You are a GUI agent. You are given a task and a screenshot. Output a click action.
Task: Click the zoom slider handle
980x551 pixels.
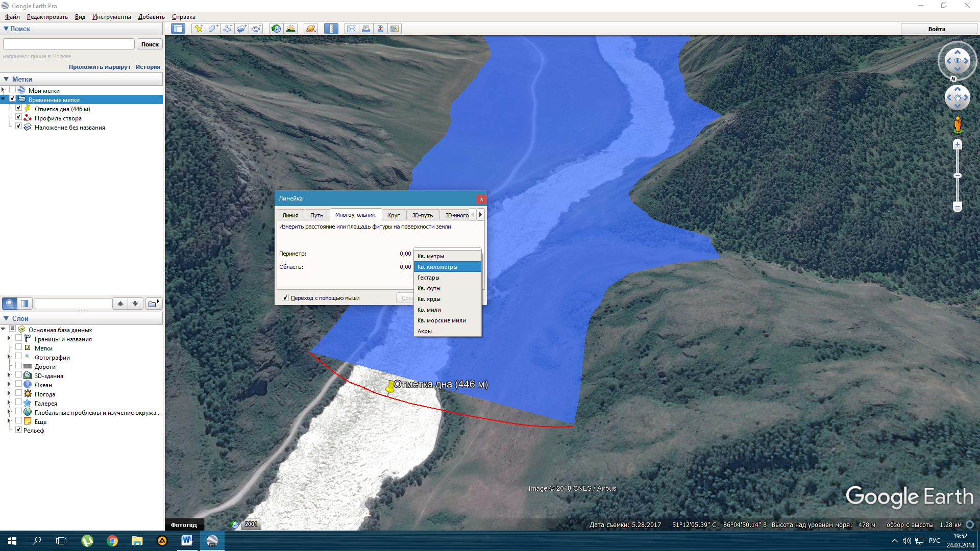(x=958, y=176)
